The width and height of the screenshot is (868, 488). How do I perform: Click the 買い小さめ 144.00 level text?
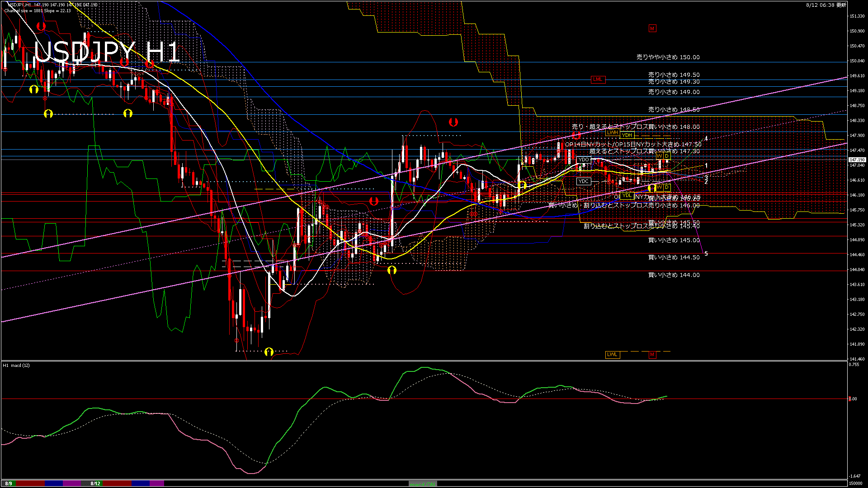tap(674, 275)
